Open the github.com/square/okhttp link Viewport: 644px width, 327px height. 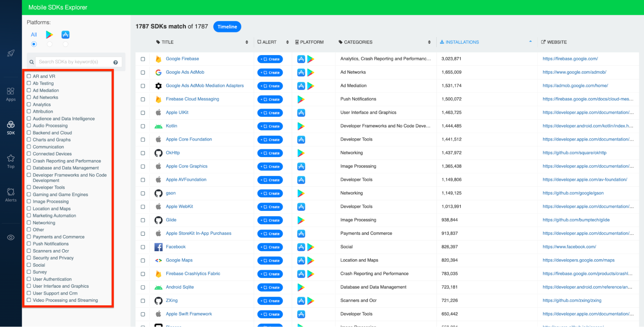point(574,153)
